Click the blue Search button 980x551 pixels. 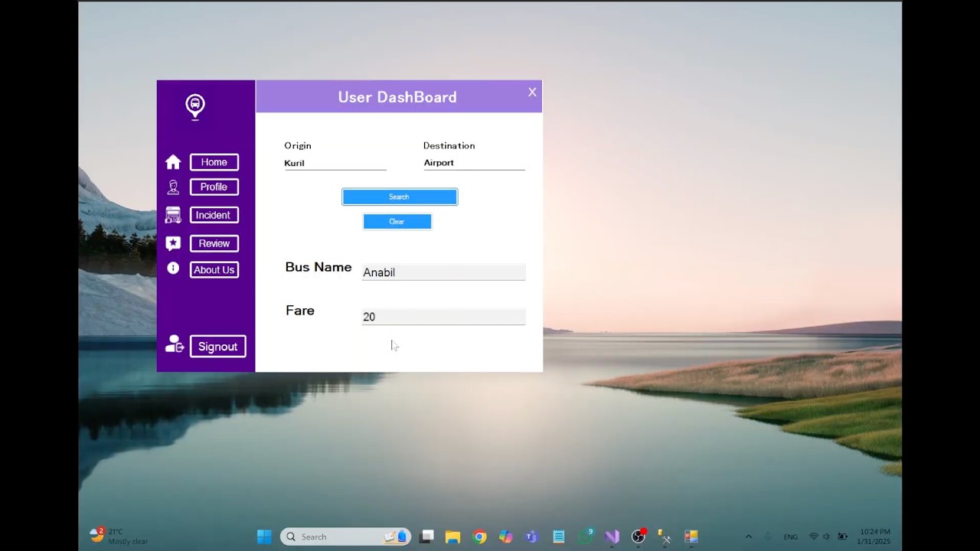tap(400, 197)
